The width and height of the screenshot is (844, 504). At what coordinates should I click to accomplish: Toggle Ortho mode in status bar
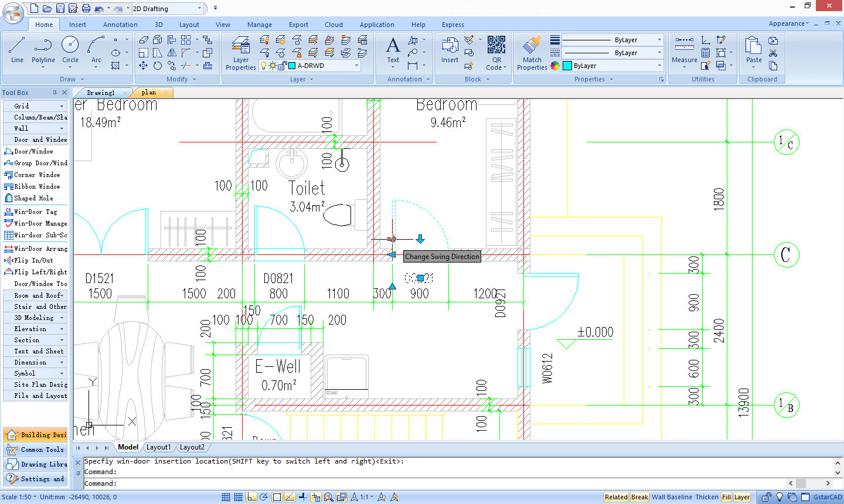point(251,497)
